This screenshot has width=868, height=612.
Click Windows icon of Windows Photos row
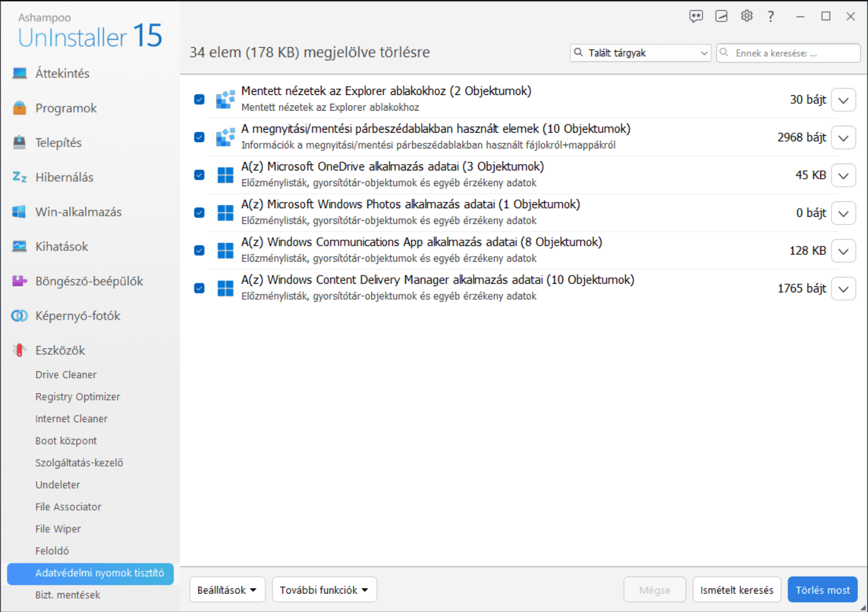coord(225,213)
